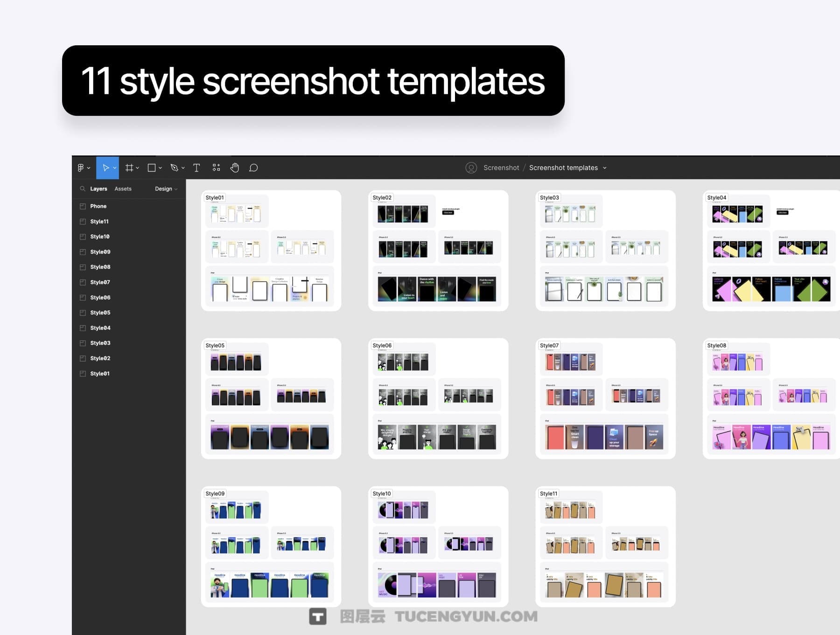Screen dimensions: 840x635
Task: Select the Comment tool
Action: 253,168
